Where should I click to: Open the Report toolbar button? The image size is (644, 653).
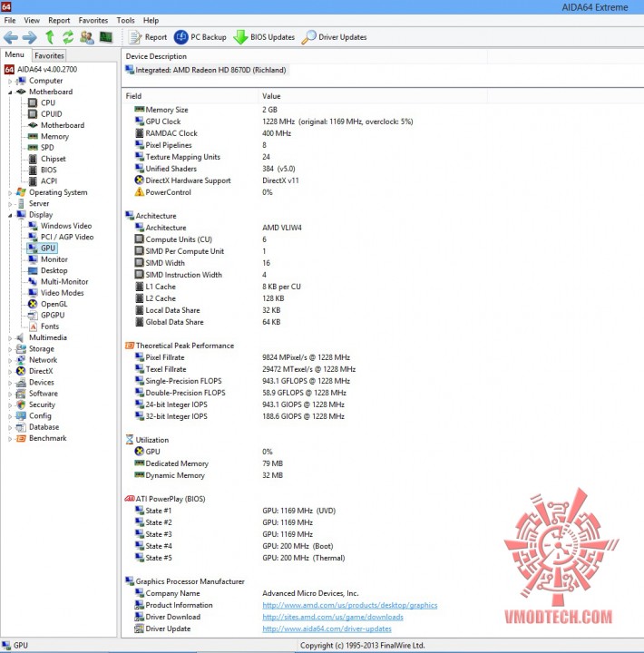point(148,37)
